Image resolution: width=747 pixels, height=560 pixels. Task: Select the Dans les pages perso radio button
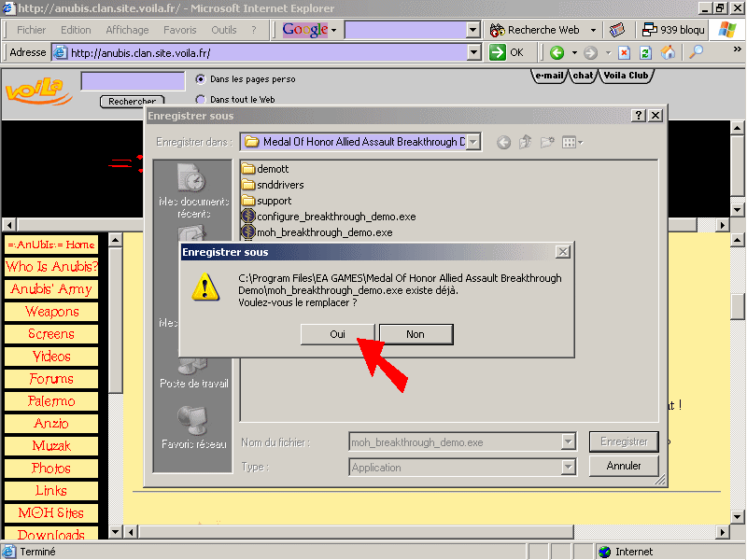tap(201, 79)
